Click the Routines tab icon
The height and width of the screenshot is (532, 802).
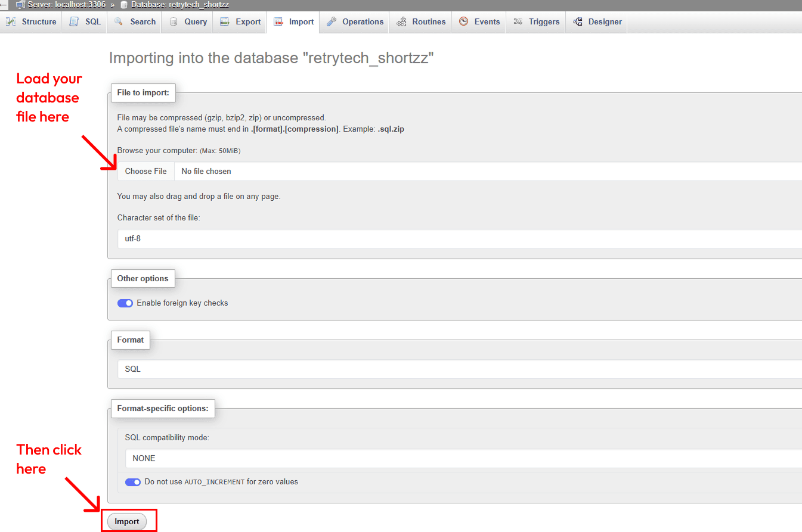point(401,22)
